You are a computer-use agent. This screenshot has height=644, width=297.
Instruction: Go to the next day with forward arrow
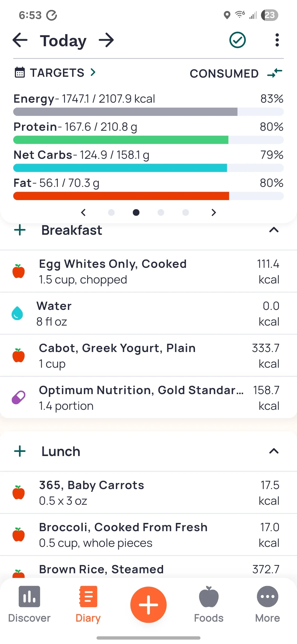coord(106,40)
